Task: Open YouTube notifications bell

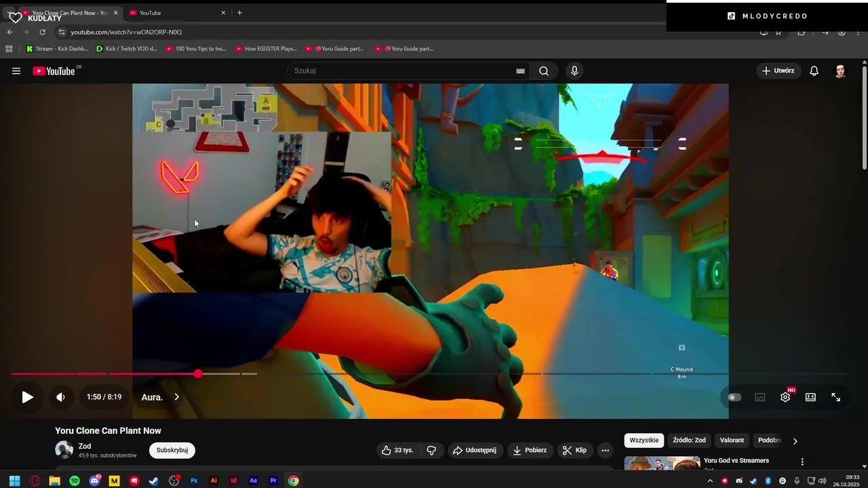Action: click(814, 71)
